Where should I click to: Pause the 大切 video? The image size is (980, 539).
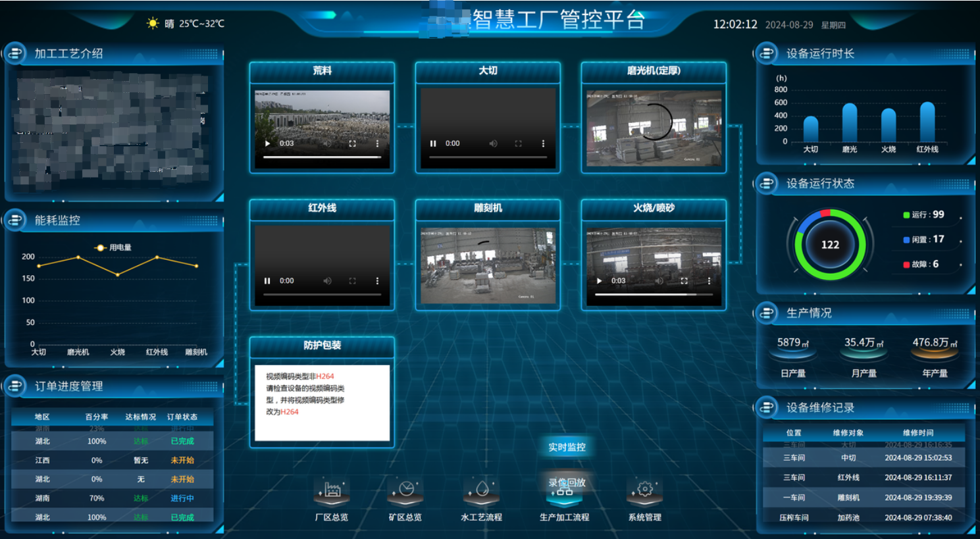pyautogui.click(x=433, y=143)
